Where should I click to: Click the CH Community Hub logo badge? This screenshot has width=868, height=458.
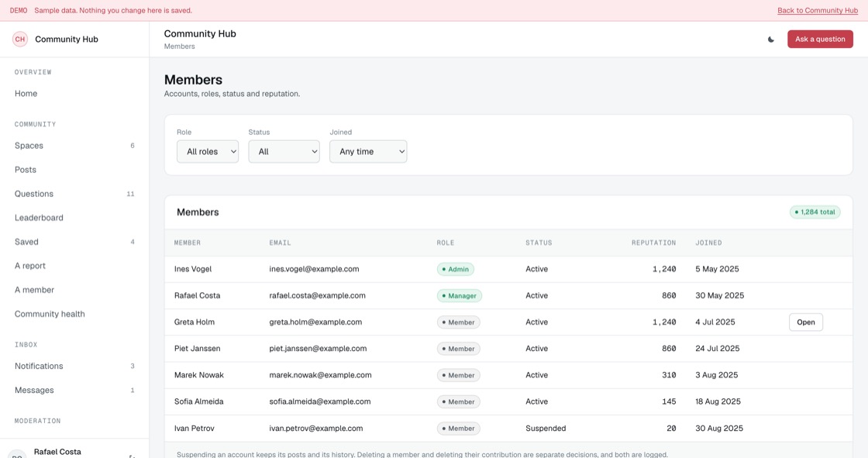(20, 40)
